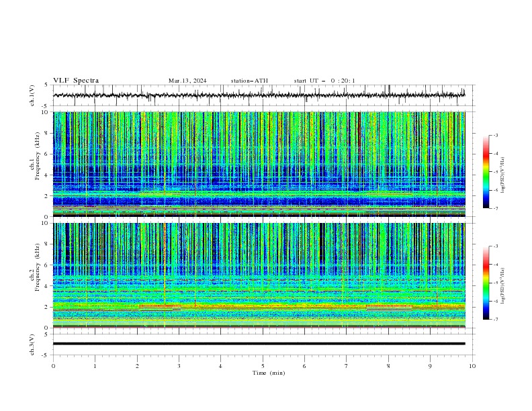Click the '4' kHz tick on ch.2 frequency axis
This screenshot has height=411, width=532.
[47, 286]
